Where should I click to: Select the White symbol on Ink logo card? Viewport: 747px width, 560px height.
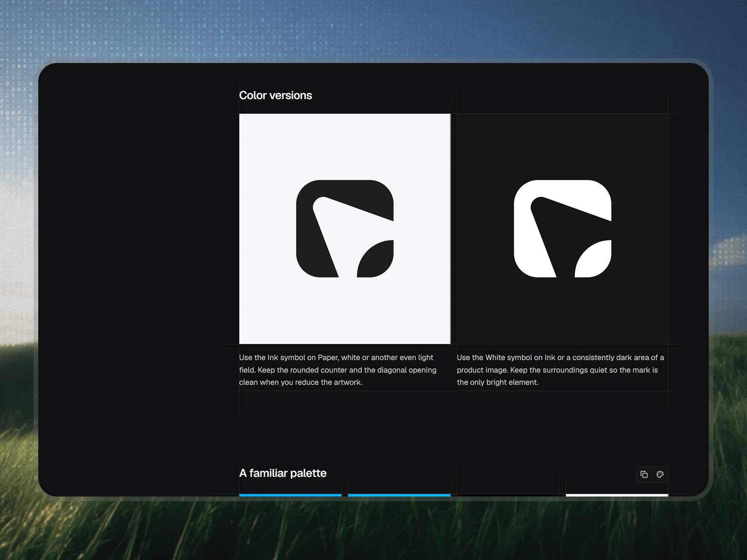(563, 229)
